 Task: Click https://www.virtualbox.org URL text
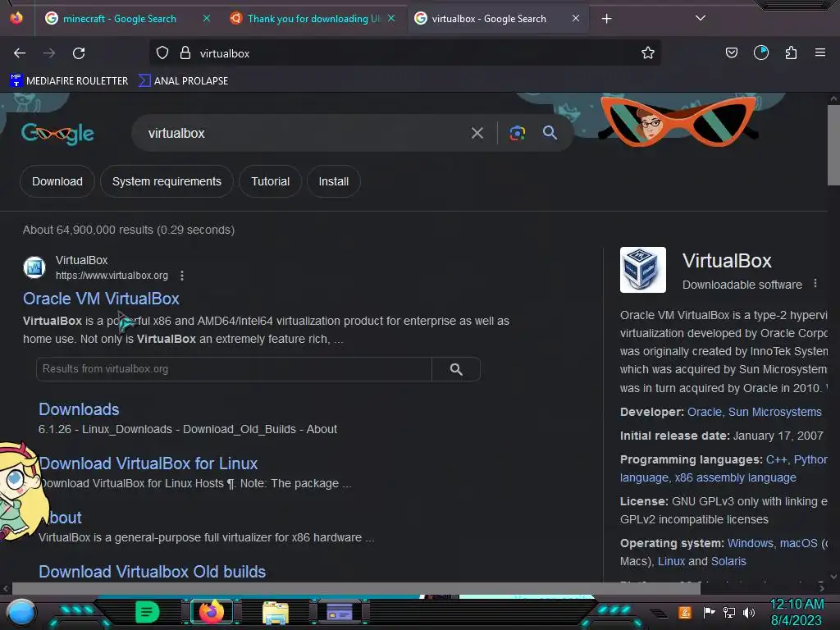coord(112,276)
